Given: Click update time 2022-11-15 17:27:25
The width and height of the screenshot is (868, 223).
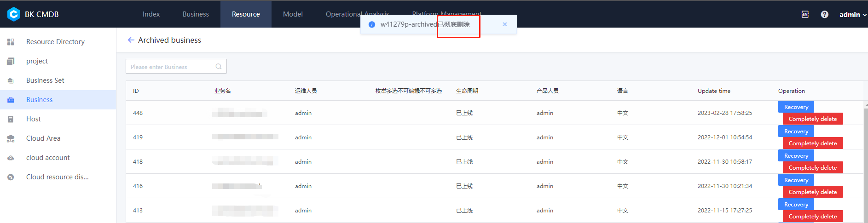Looking at the screenshot, I should point(725,210).
